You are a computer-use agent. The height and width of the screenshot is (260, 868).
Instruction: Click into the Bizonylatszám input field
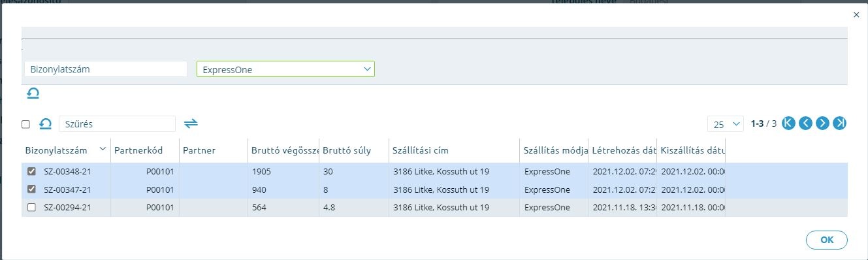tap(106, 69)
